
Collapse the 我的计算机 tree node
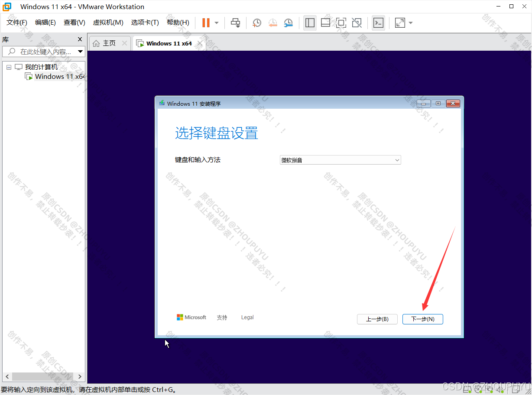click(x=9, y=68)
